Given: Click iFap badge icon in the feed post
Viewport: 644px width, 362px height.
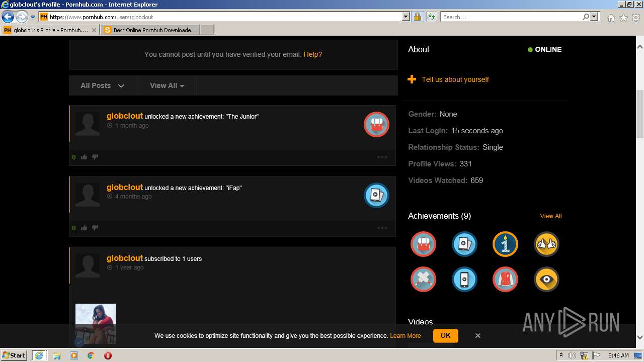Looking at the screenshot, I should [376, 195].
